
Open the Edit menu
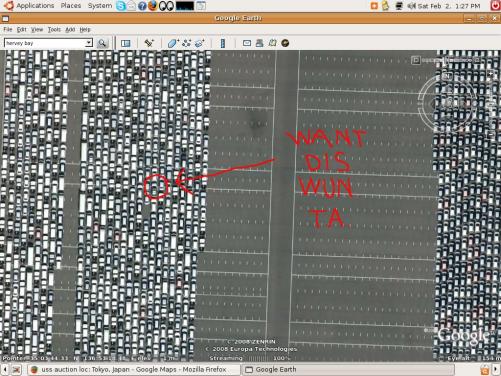21,29
